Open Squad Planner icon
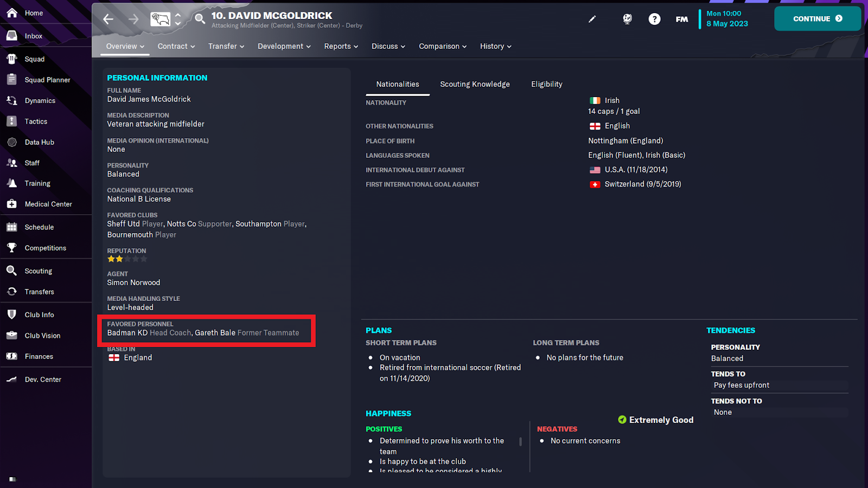 [x=12, y=80]
